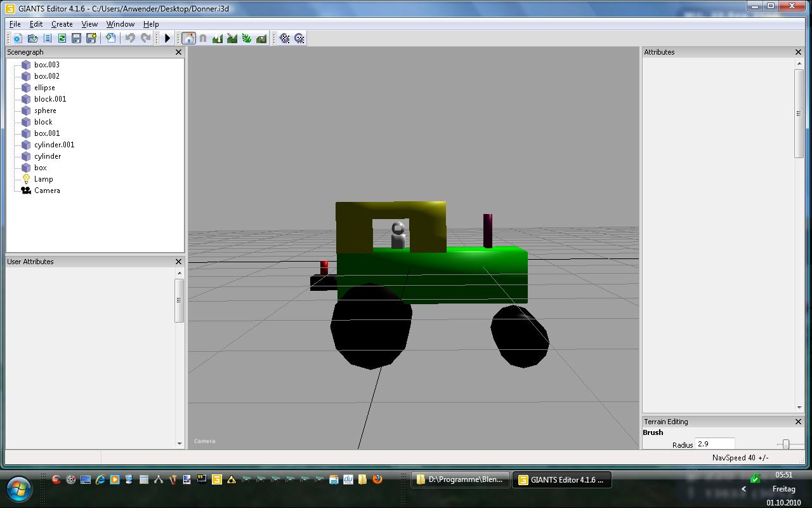The width and height of the screenshot is (812, 508).
Task: Click the brush Radius slider handle
Action: [x=785, y=444]
